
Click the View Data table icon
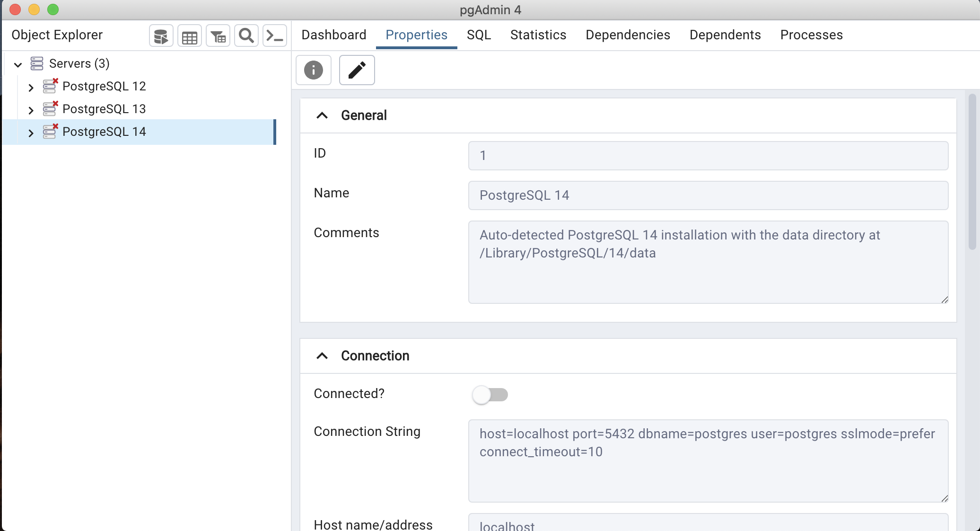tap(190, 36)
